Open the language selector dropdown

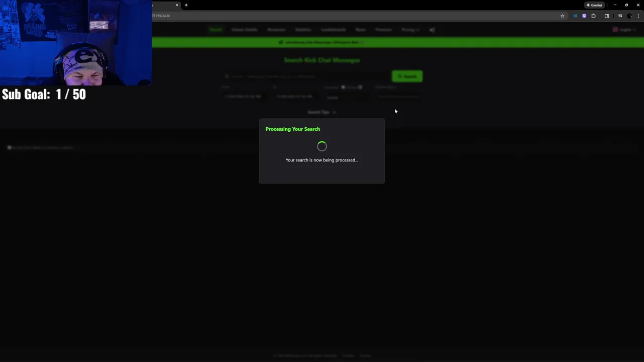point(624,30)
